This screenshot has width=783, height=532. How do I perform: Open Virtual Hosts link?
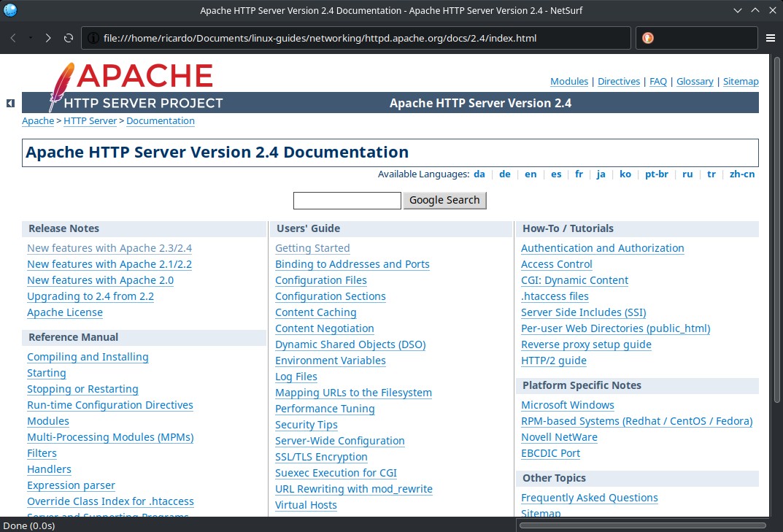tap(306, 505)
